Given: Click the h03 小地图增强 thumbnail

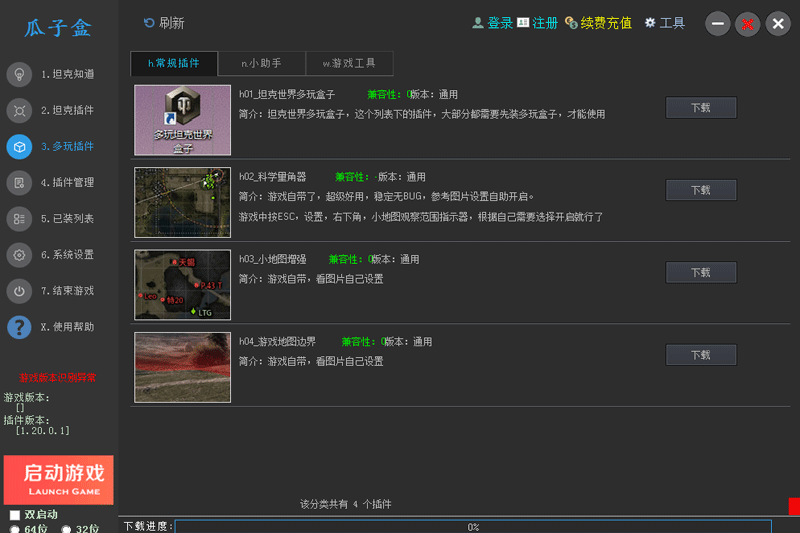Looking at the screenshot, I should (183, 285).
